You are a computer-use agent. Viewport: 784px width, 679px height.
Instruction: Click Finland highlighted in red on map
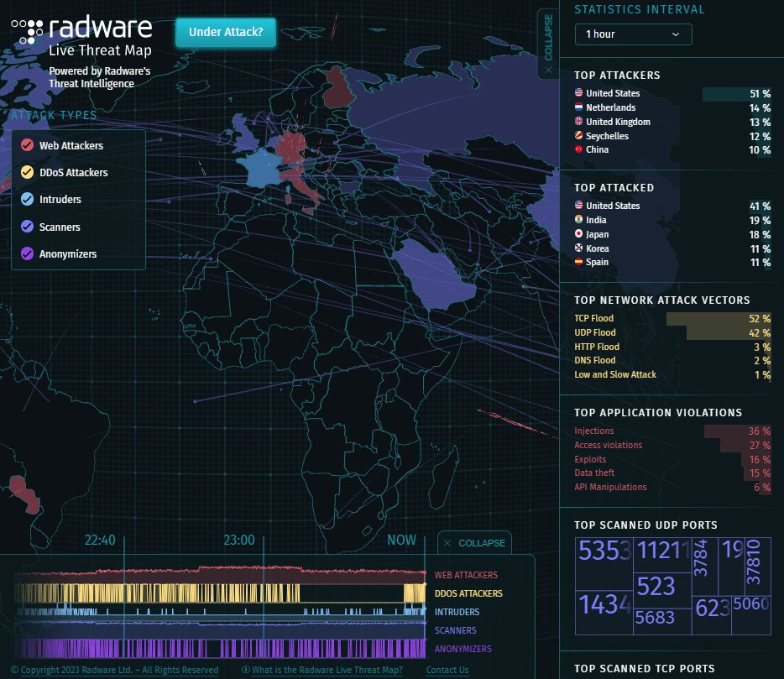click(337, 87)
